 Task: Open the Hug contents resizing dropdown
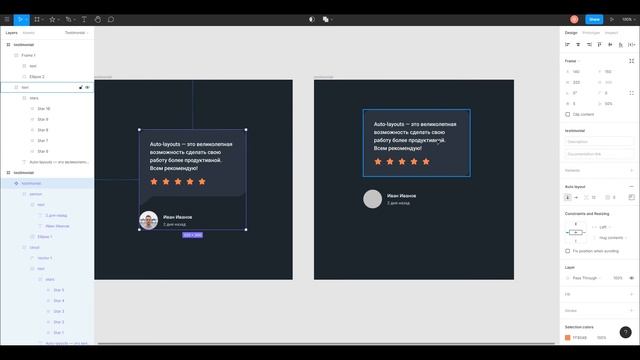tap(612, 238)
